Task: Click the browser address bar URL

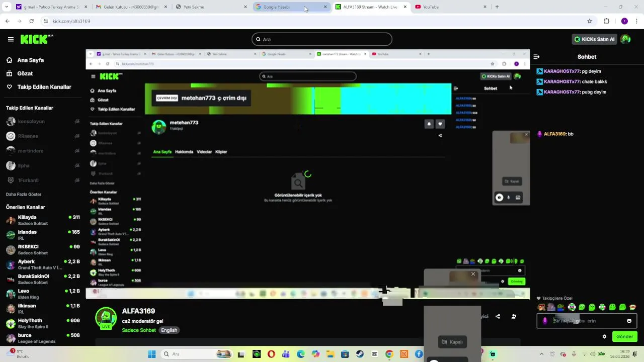Action: click(71, 21)
